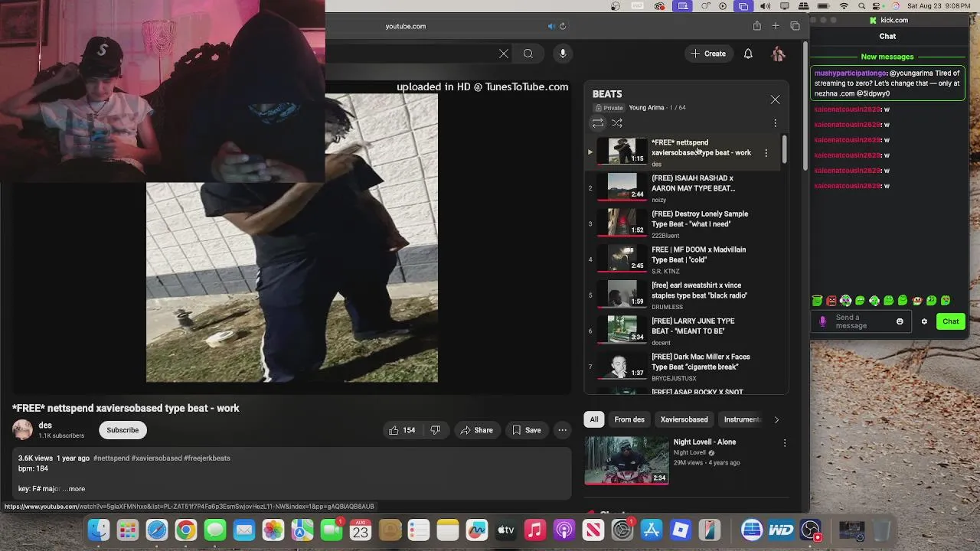Share the nettspend type beat video
This screenshot has width=980, height=551.
click(x=476, y=430)
